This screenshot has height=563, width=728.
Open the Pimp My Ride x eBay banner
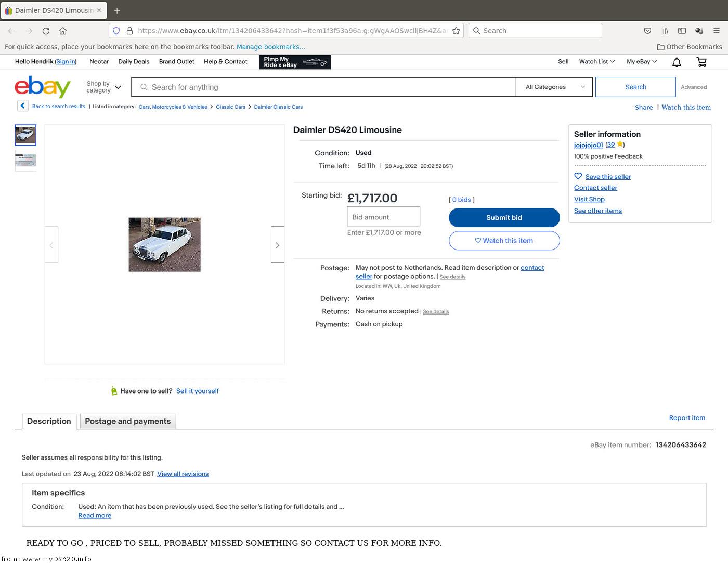pyautogui.click(x=295, y=62)
